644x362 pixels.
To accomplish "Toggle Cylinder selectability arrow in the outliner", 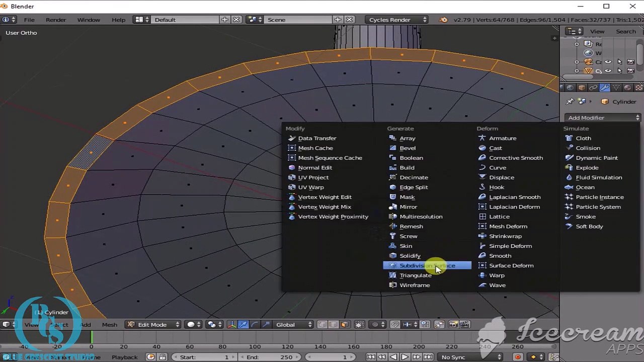I will coord(619,71).
